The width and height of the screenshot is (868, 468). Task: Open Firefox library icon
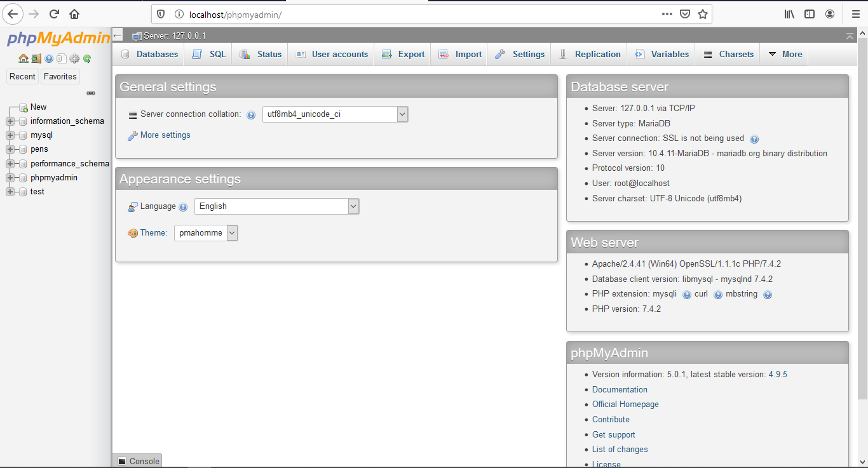(789, 14)
